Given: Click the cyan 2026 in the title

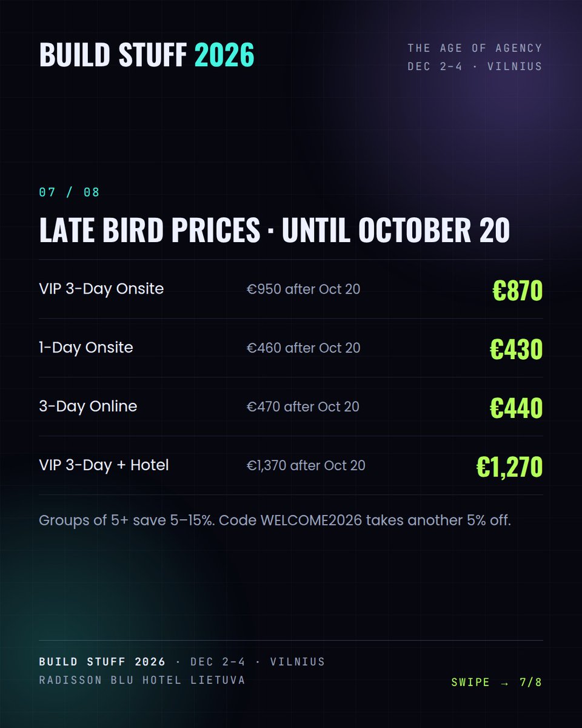Looking at the screenshot, I should (224, 55).
